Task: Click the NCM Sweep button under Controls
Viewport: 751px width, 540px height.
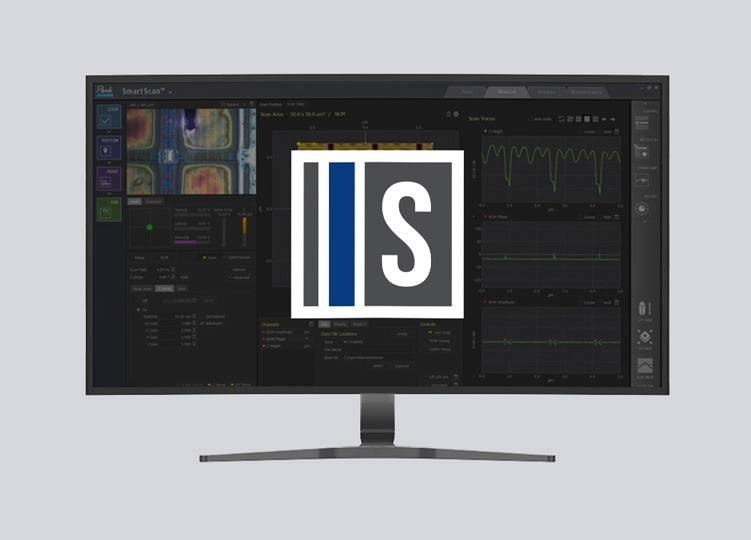Action: point(439,341)
